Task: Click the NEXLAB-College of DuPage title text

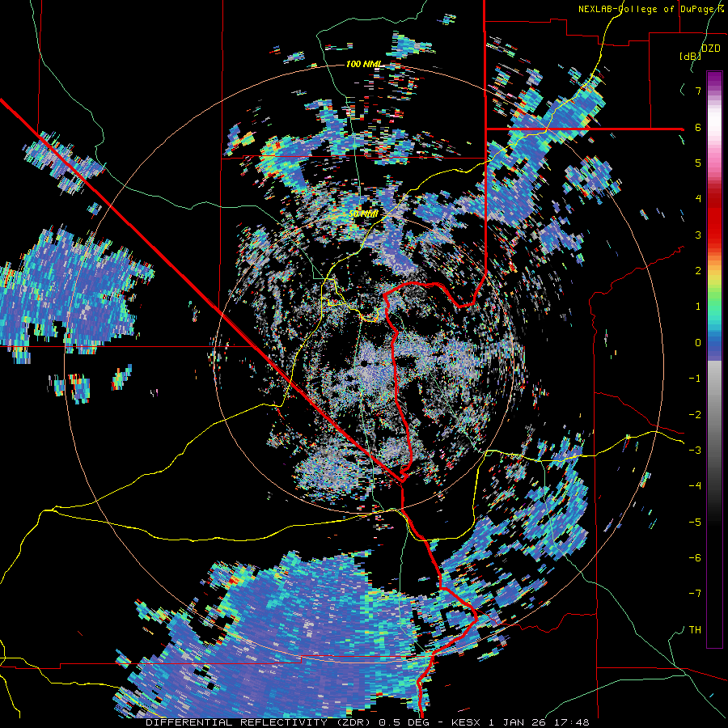Action: click(x=648, y=9)
